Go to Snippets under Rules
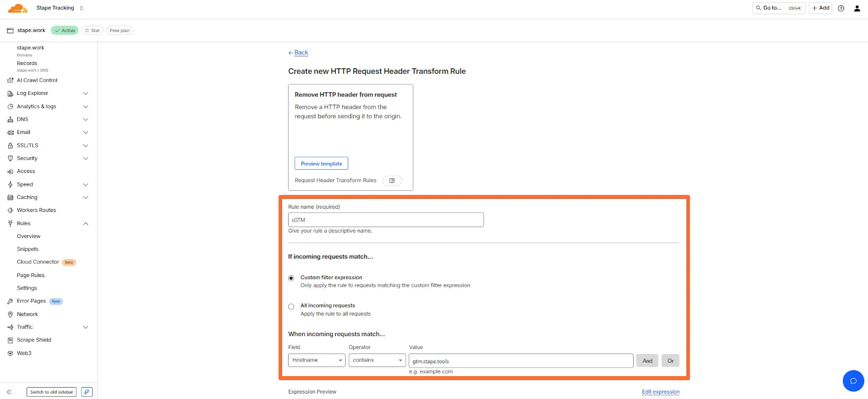 point(28,249)
